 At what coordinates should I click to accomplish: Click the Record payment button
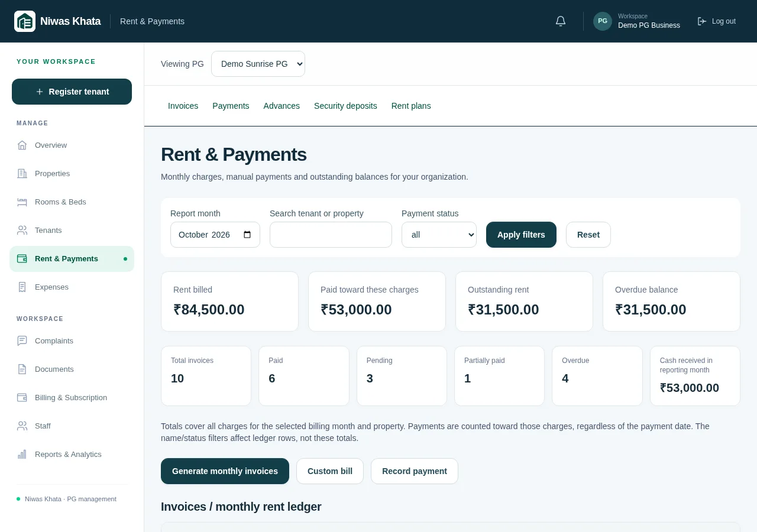[415, 471]
